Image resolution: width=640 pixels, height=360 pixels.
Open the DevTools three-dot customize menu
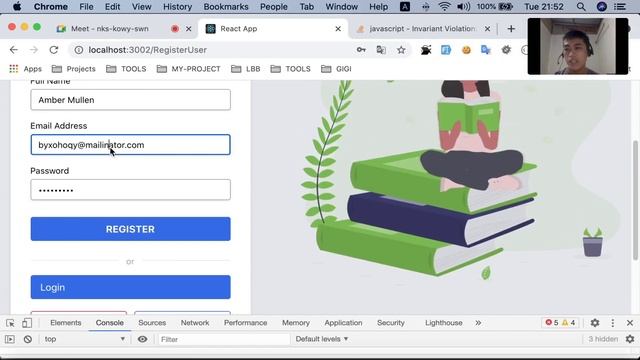click(613, 323)
